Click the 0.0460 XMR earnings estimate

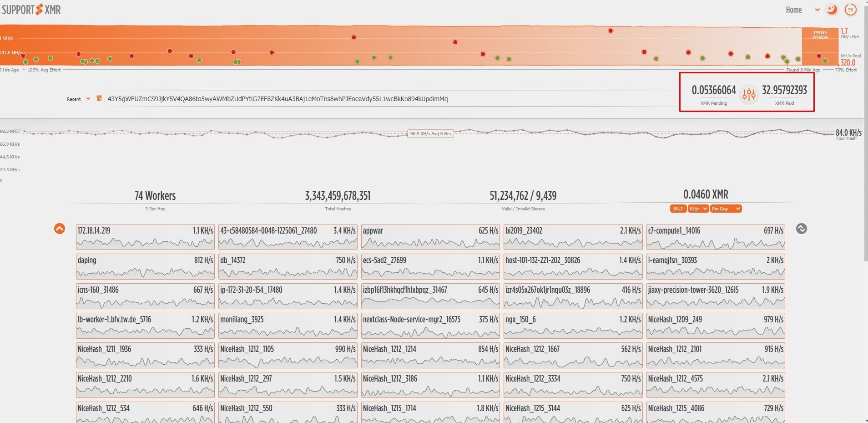pos(706,195)
